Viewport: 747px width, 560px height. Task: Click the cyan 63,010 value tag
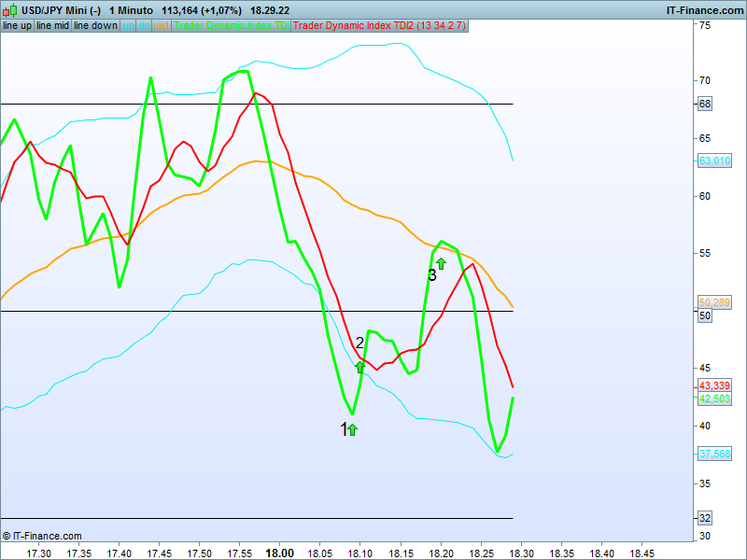tap(714, 161)
